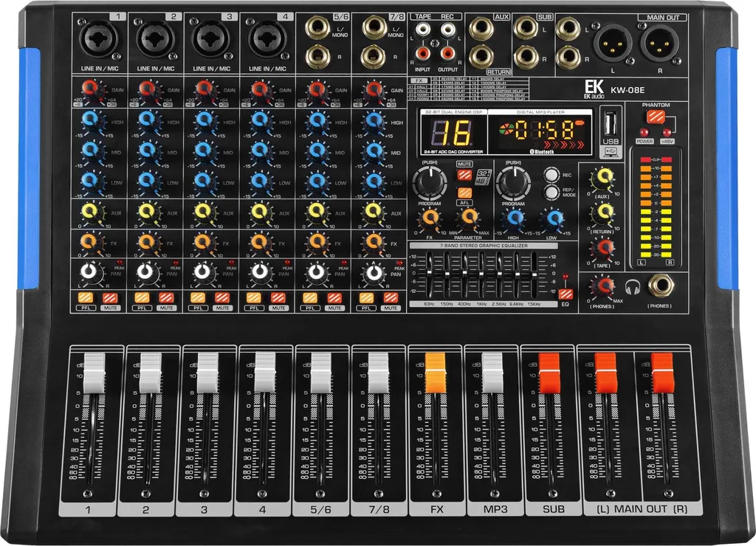Viewport: 756px width, 546px height.
Task: Click the yellow Return level knob
Action: pyautogui.click(x=602, y=213)
